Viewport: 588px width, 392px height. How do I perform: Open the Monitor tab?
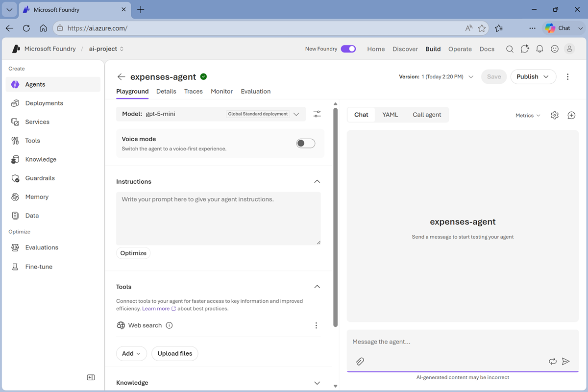click(222, 92)
